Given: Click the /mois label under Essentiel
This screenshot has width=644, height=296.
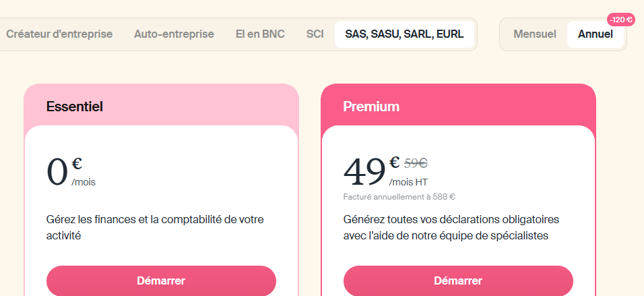Looking at the screenshot, I should [x=84, y=182].
